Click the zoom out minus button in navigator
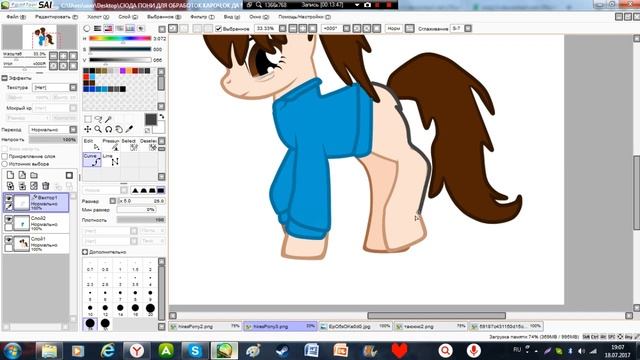640x360 pixels. [53, 55]
